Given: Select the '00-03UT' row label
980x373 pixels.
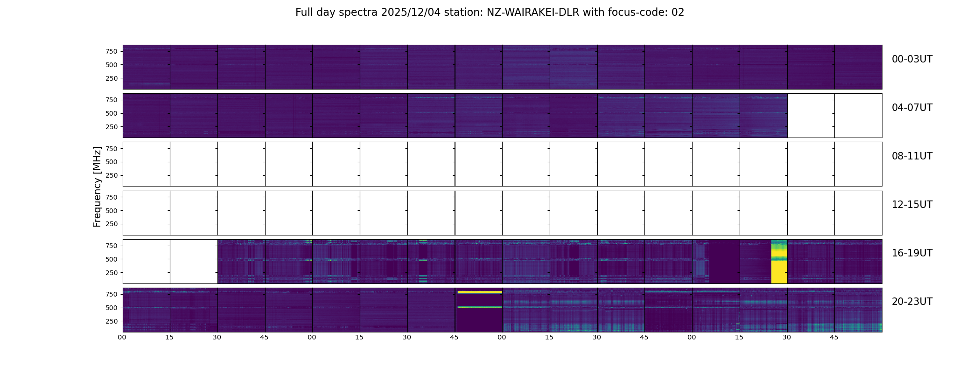Looking at the screenshot, I should point(912,59).
